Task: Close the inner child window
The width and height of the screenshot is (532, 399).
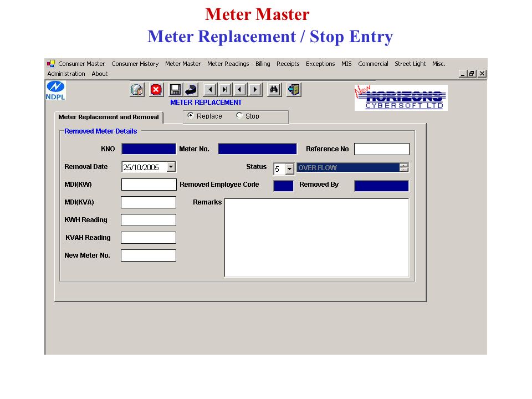Action: click(x=482, y=74)
